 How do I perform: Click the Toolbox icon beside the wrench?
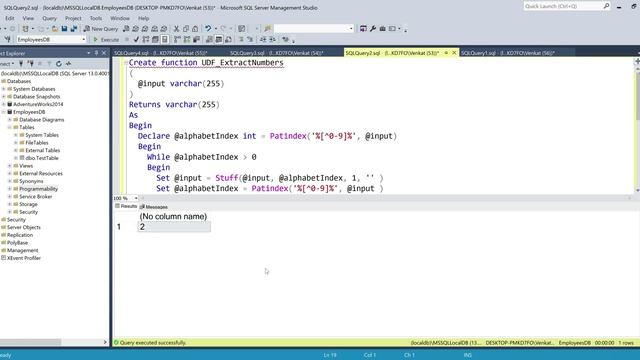(382, 29)
